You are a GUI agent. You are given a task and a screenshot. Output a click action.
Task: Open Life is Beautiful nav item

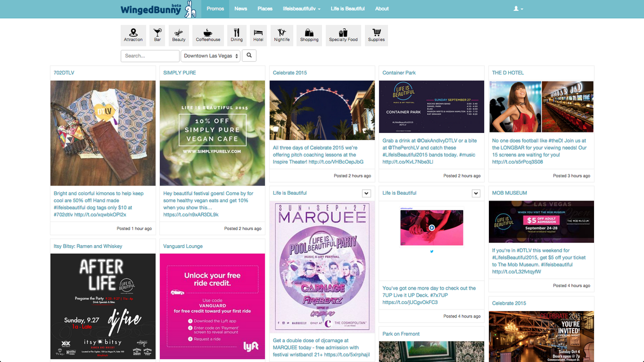pos(348,9)
